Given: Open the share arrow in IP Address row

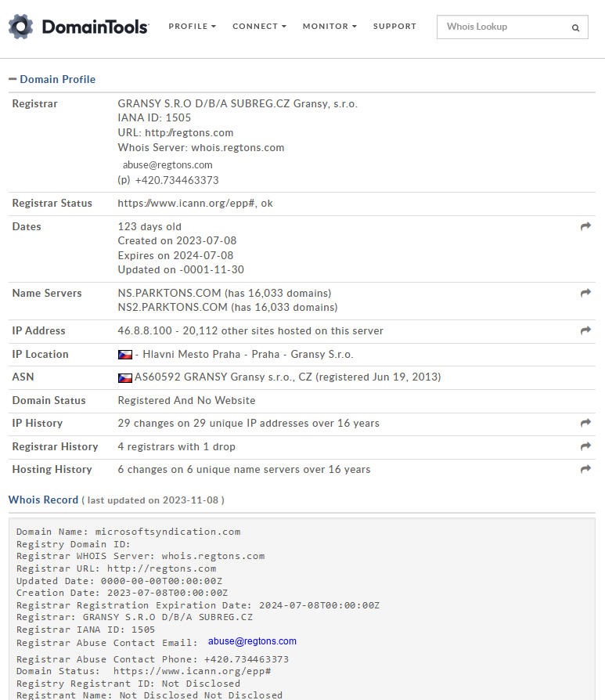Looking at the screenshot, I should (x=585, y=330).
